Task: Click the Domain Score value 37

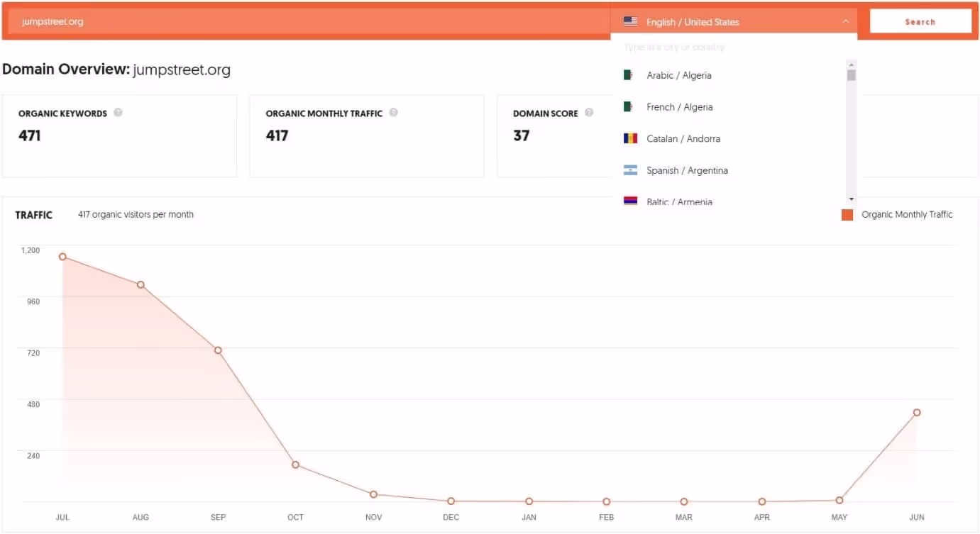Action: click(x=522, y=135)
